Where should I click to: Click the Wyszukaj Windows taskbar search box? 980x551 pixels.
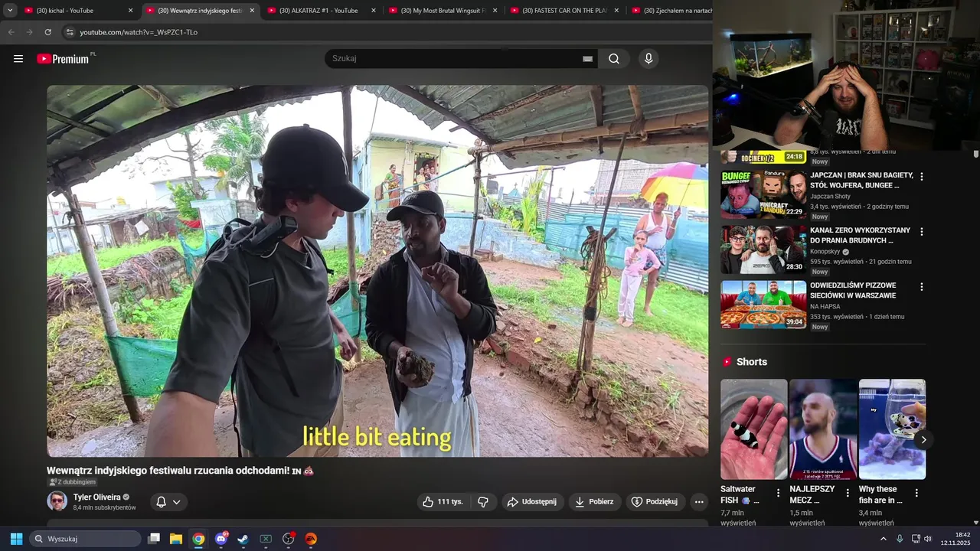tap(87, 539)
